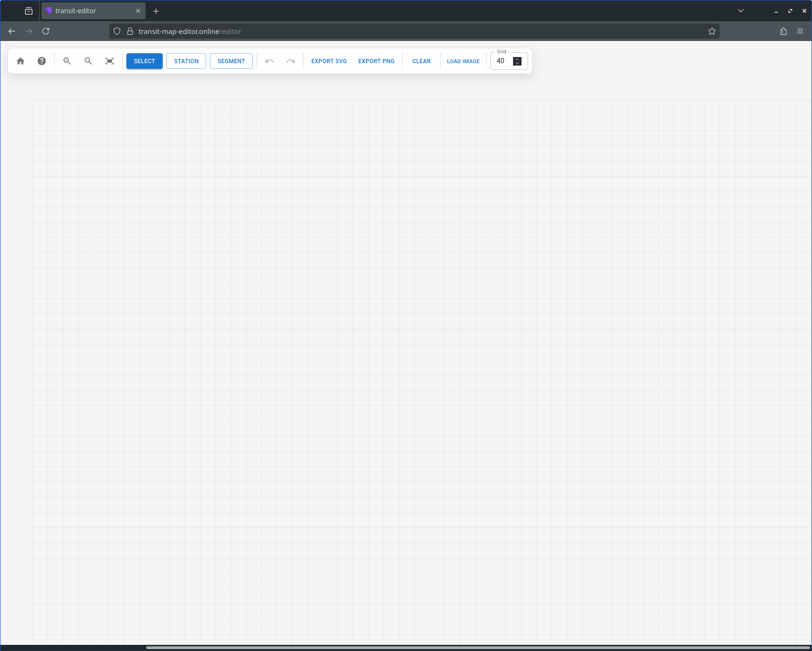Go to the editor home icon
812x651 pixels.
(x=20, y=61)
